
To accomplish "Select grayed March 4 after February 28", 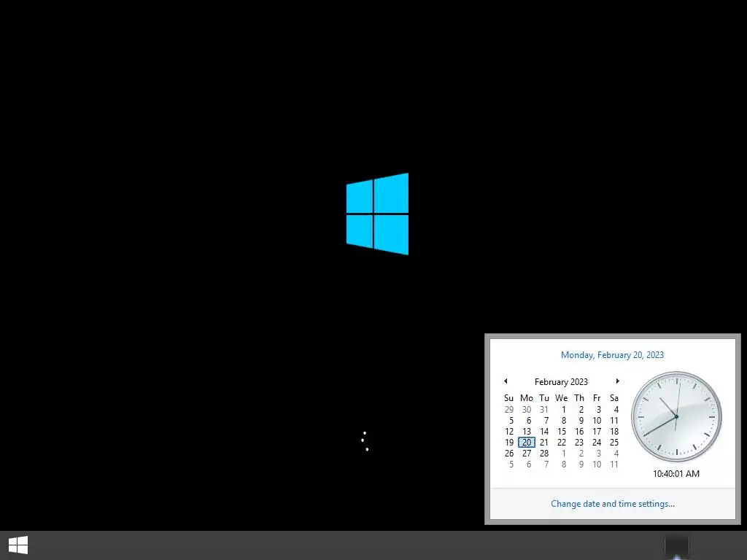I will (616, 454).
